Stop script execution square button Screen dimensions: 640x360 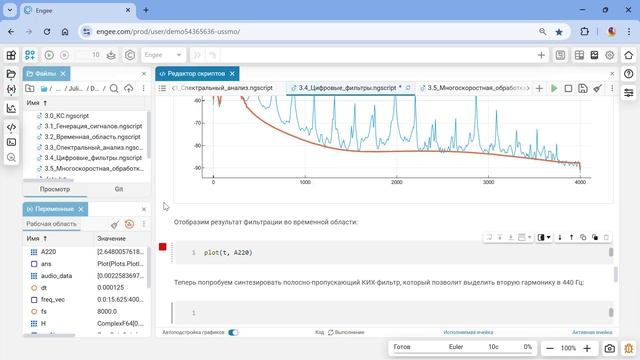point(568,88)
